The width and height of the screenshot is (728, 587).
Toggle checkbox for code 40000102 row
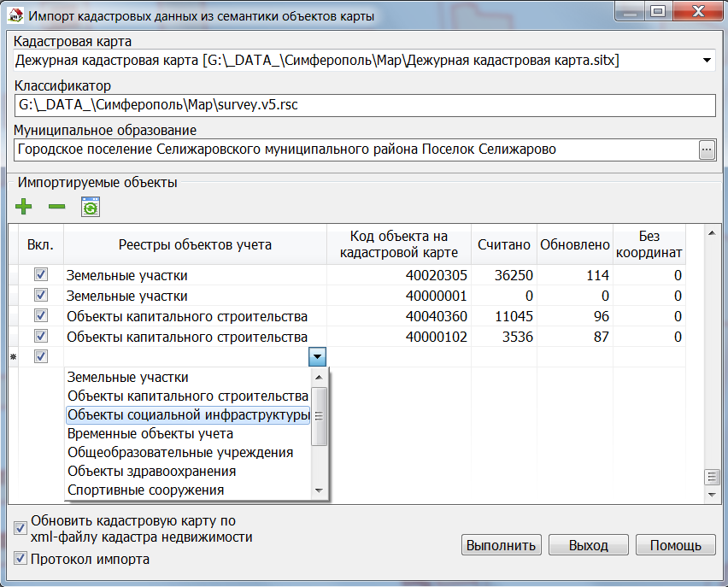click(x=40, y=337)
